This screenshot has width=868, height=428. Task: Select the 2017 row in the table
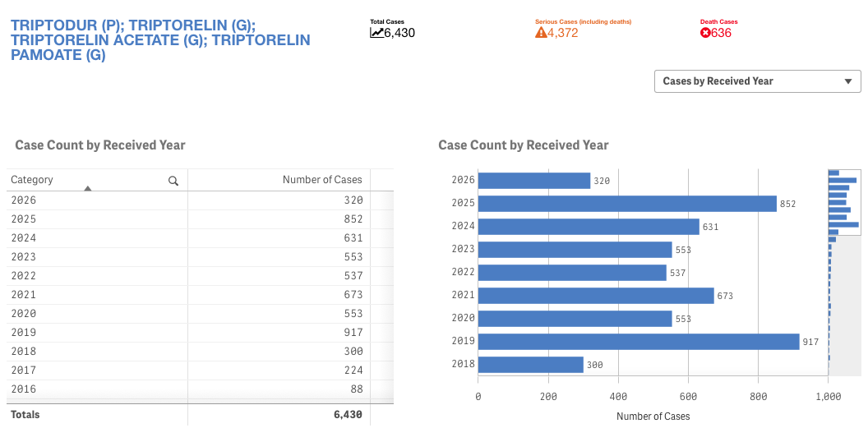point(200,370)
